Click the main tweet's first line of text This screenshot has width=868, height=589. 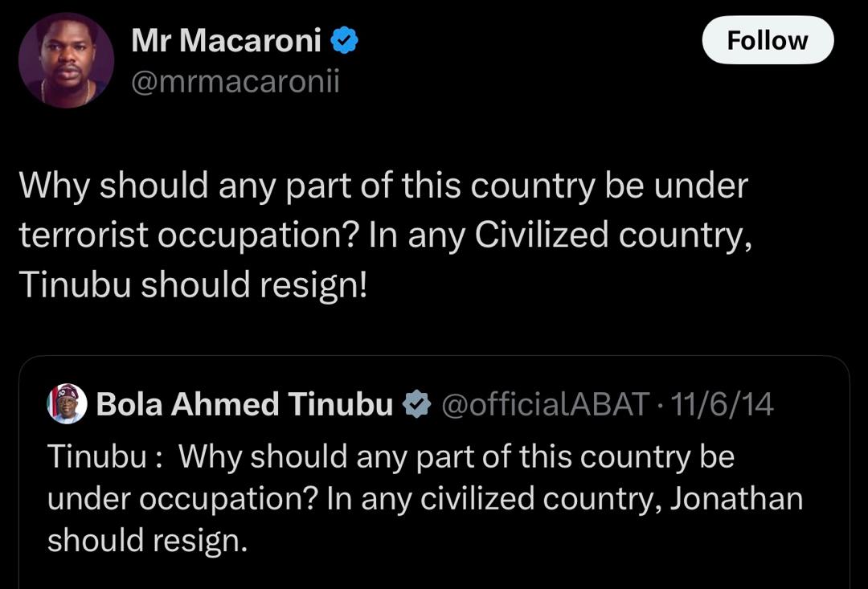click(x=383, y=186)
